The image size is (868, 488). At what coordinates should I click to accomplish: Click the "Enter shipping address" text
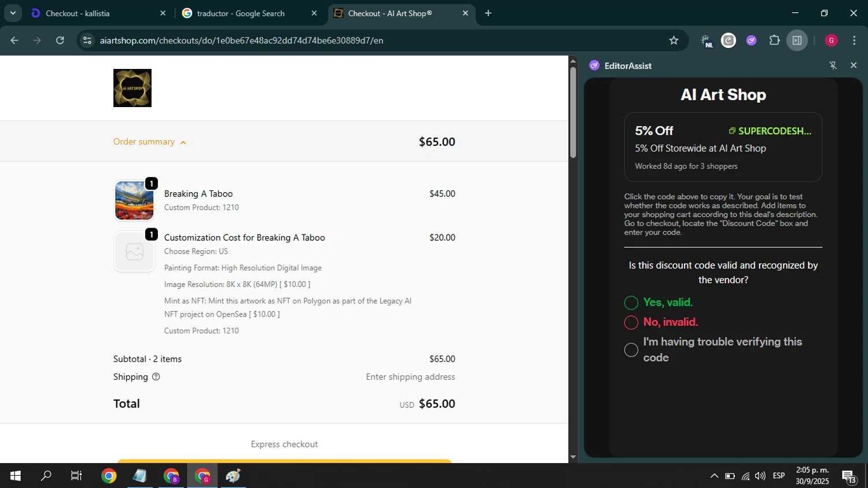point(410,377)
